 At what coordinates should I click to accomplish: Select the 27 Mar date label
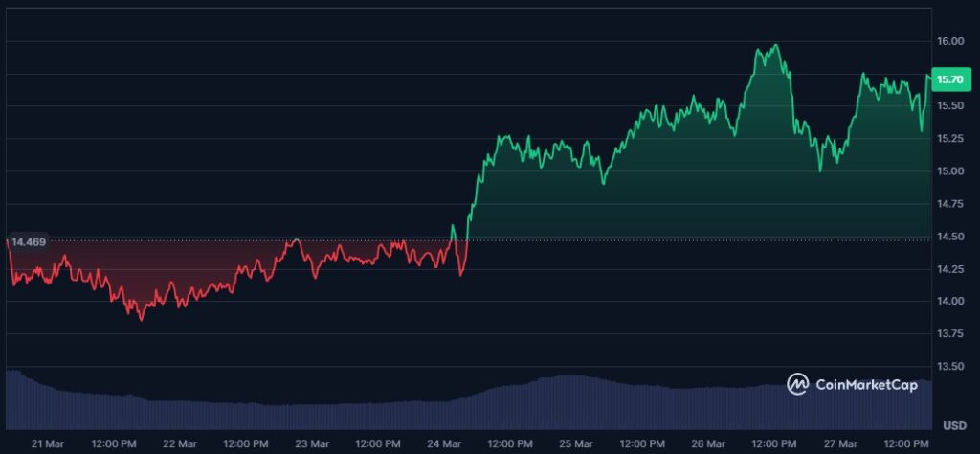pos(840,443)
